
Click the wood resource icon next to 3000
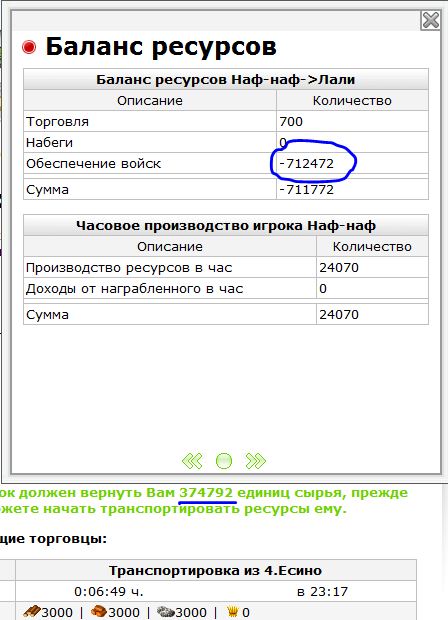(32, 612)
